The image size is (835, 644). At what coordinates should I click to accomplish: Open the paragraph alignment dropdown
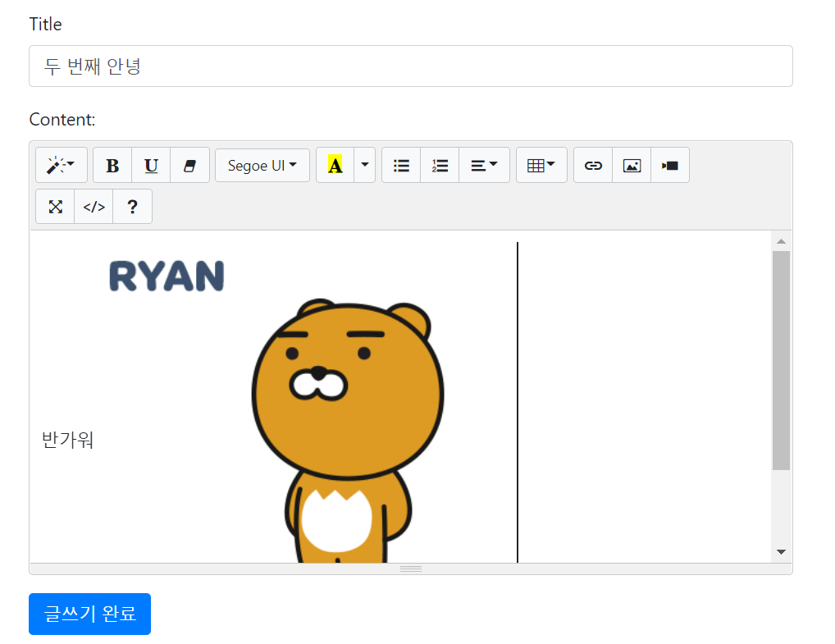(x=484, y=165)
